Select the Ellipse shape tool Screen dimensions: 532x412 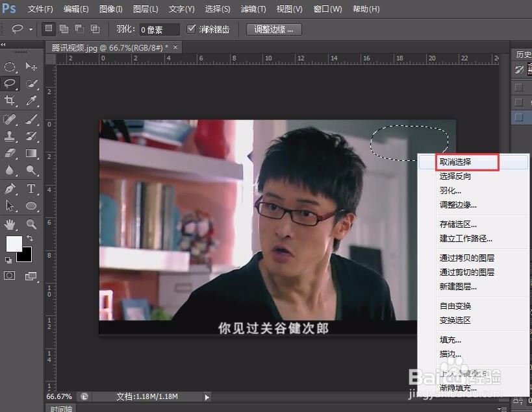[x=31, y=206]
